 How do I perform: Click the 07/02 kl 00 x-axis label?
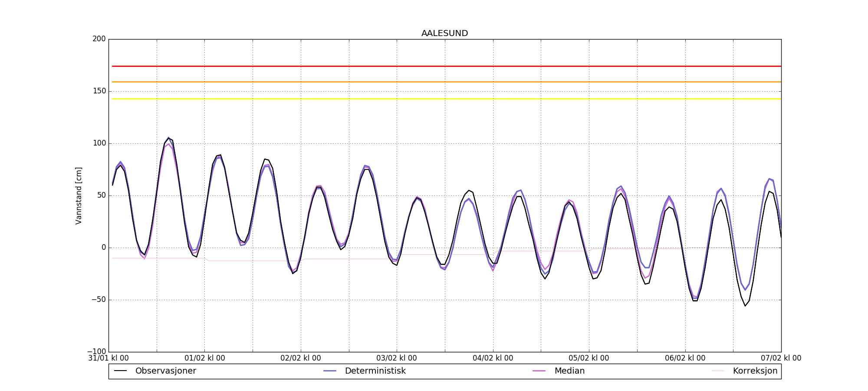(781, 358)
